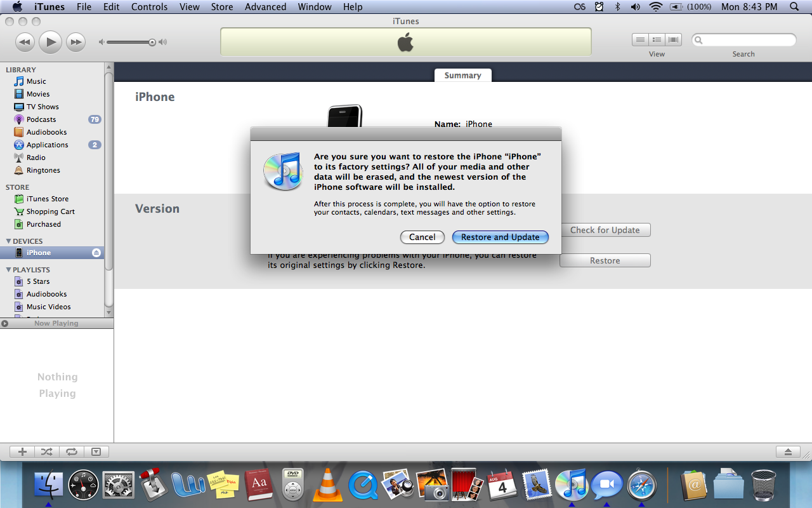Eject the iPhone device
The height and width of the screenshot is (508, 812).
pyautogui.click(x=96, y=253)
